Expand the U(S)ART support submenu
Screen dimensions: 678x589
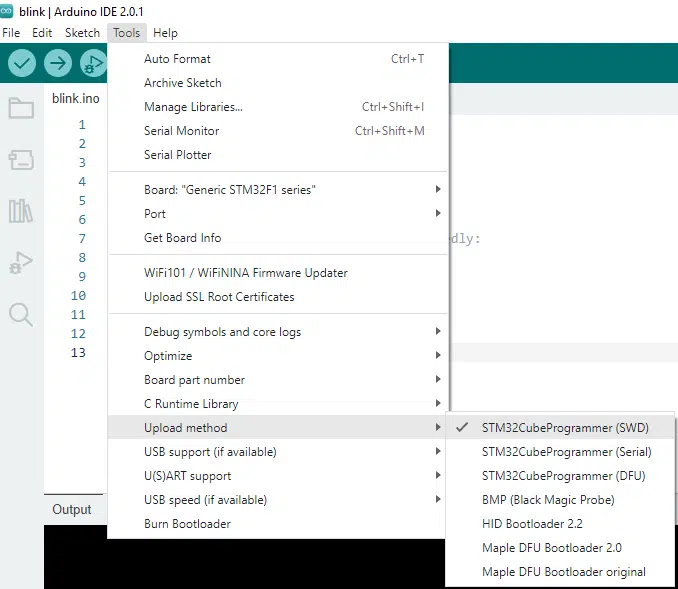tap(278, 476)
